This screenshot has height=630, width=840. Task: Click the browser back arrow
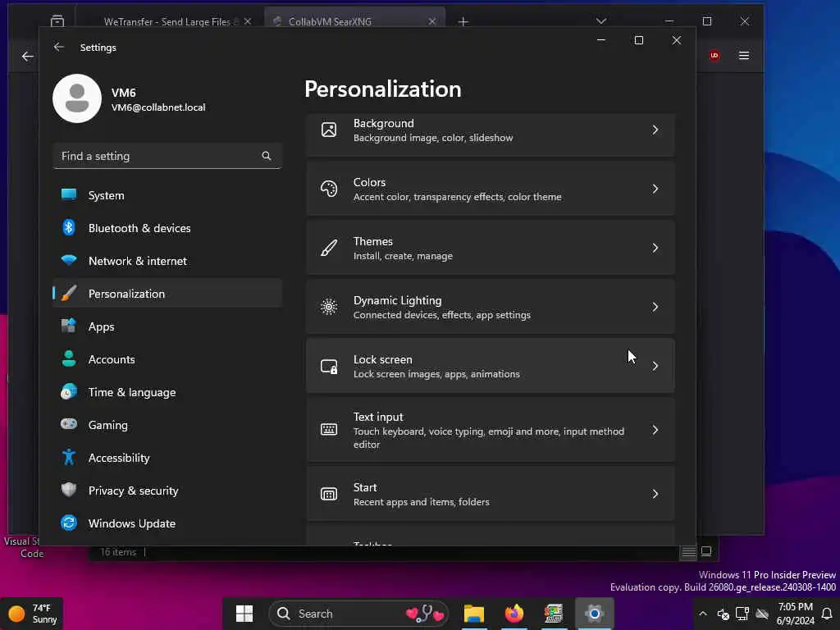click(x=28, y=57)
